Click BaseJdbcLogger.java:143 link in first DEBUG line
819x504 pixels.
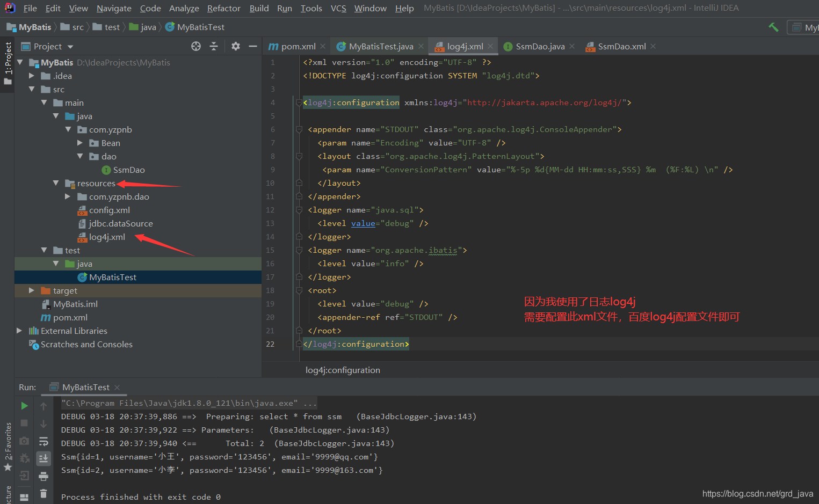pos(416,417)
